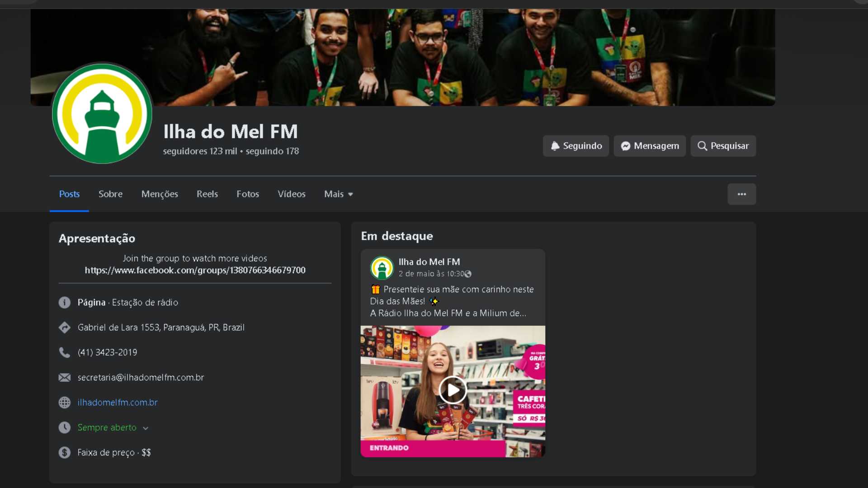Viewport: 868px width, 488px height.
Task: Go to the Reels tab
Action: [207, 194]
